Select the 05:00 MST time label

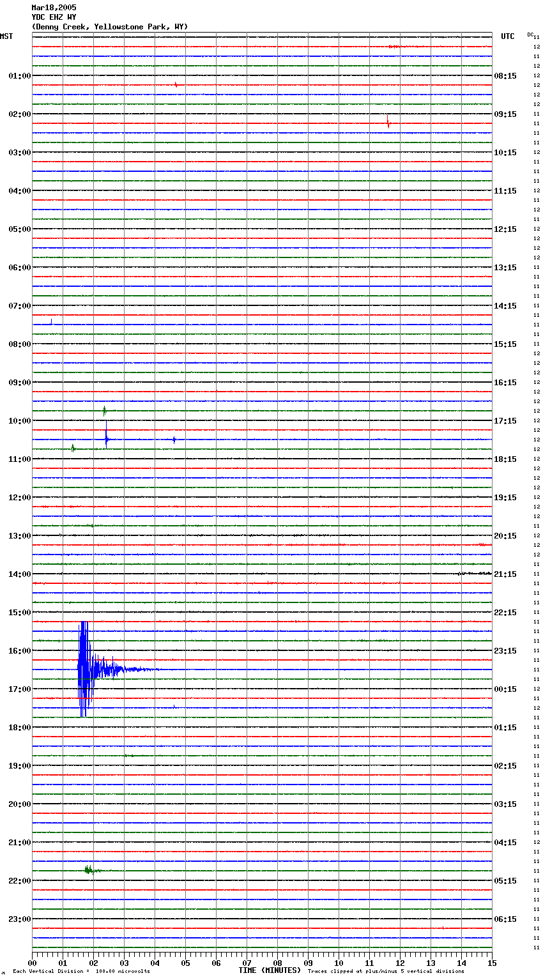coord(20,229)
